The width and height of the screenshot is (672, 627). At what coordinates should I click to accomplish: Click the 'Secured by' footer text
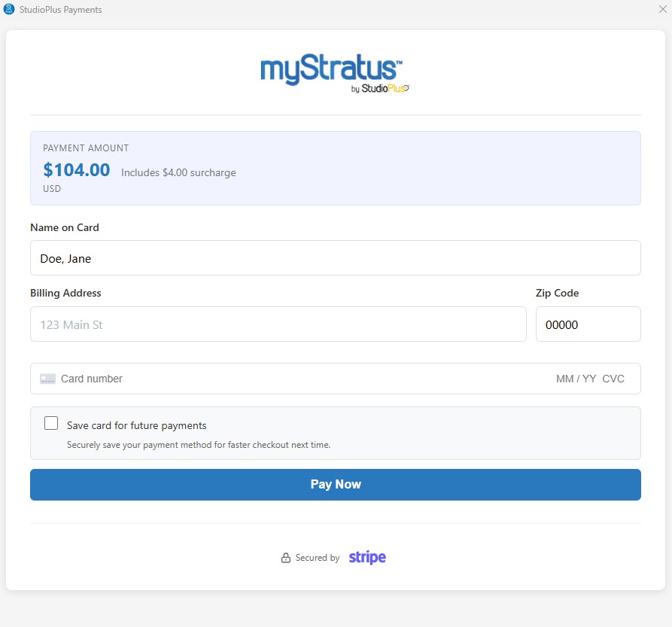pos(317,559)
